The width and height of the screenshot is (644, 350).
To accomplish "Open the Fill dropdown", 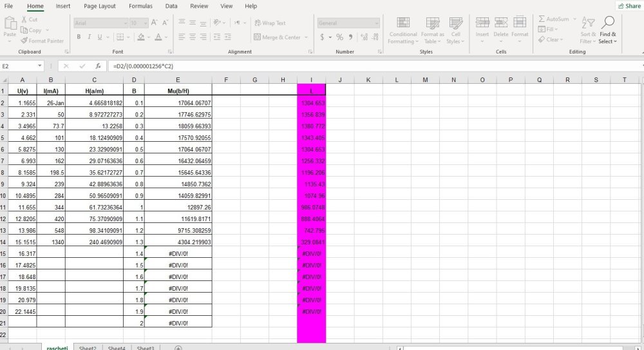I will coord(548,29).
